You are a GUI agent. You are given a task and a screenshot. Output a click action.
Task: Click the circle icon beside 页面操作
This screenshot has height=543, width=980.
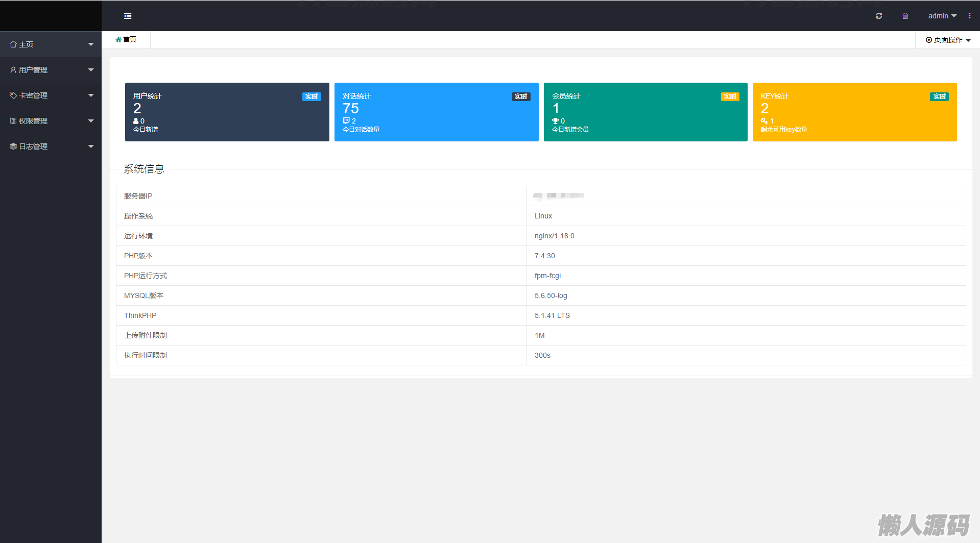tap(929, 40)
